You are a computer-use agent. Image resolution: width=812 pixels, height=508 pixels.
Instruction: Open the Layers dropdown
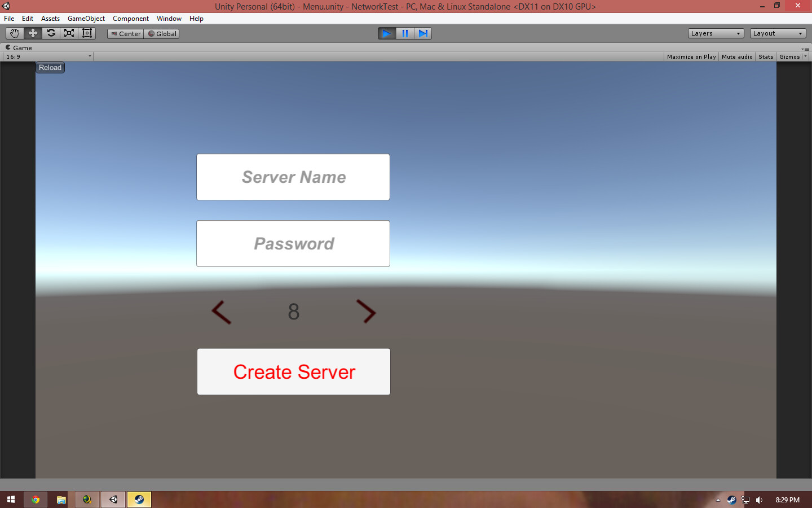tap(715, 33)
